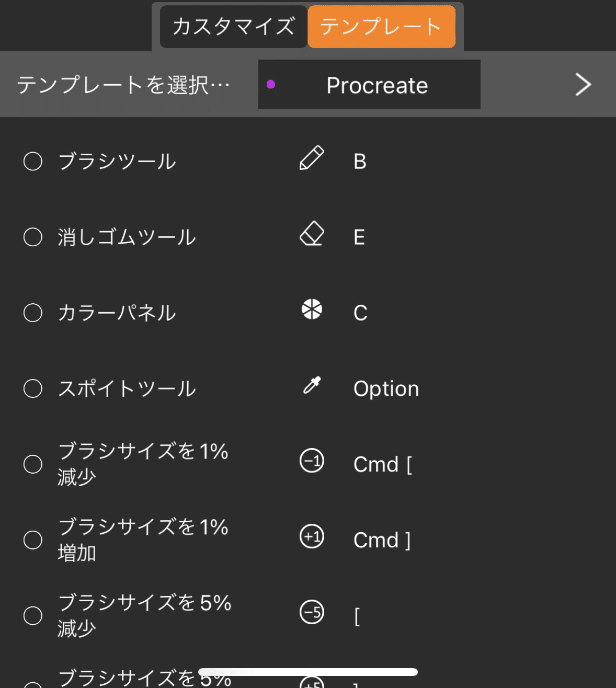Switch to the カスタマイズ tab

(233, 27)
